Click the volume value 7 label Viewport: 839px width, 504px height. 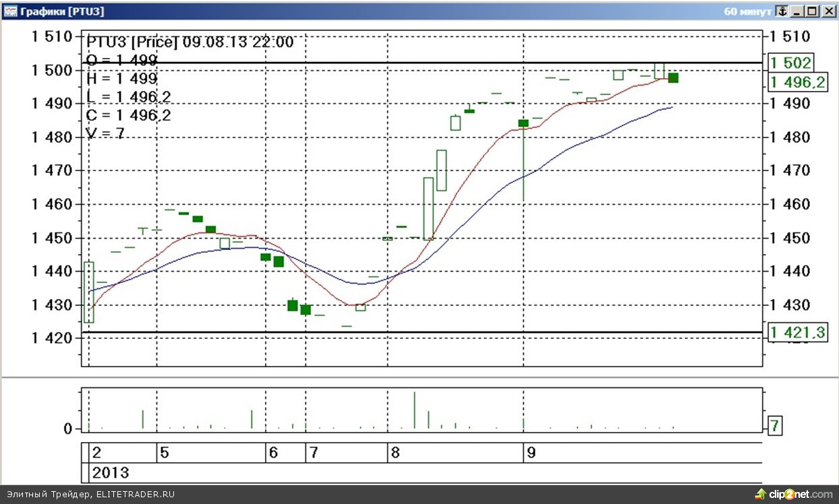(x=776, y=426)
